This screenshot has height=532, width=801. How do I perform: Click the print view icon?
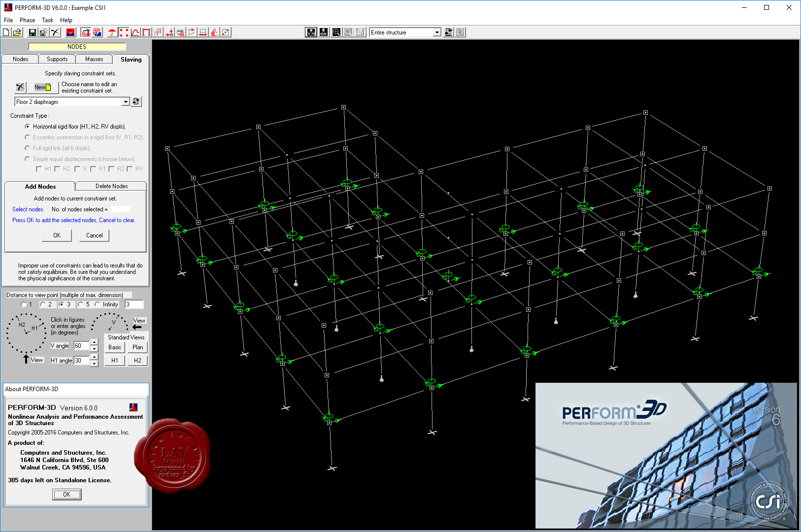point(361,33)
